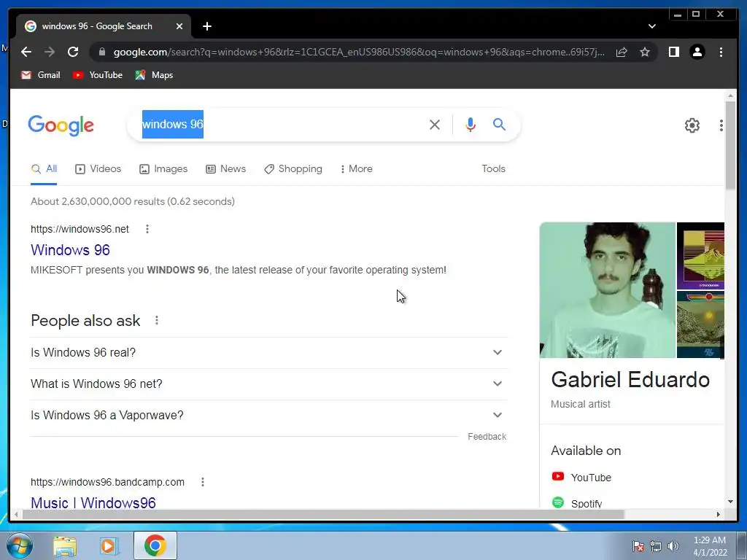747x560 pixels.
Task: Open Music | Windows96 result link
Action: tap(93, 502)
